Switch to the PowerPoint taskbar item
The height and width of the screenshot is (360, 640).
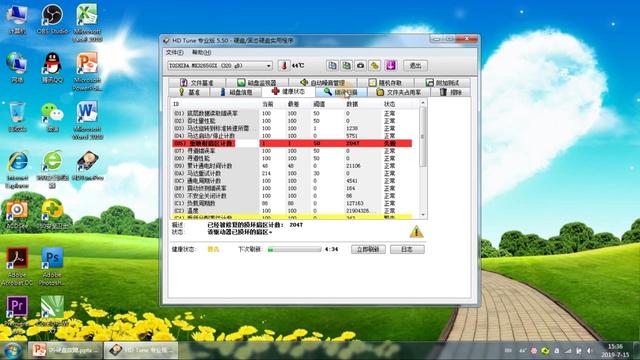click(x=65, y=350)
